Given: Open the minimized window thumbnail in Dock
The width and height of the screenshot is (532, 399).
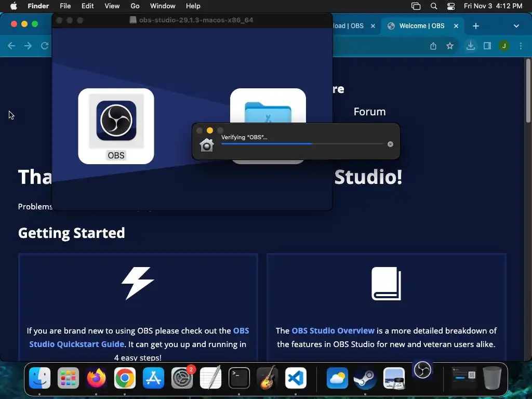Looking at the screenshot, I should point(463,378).
